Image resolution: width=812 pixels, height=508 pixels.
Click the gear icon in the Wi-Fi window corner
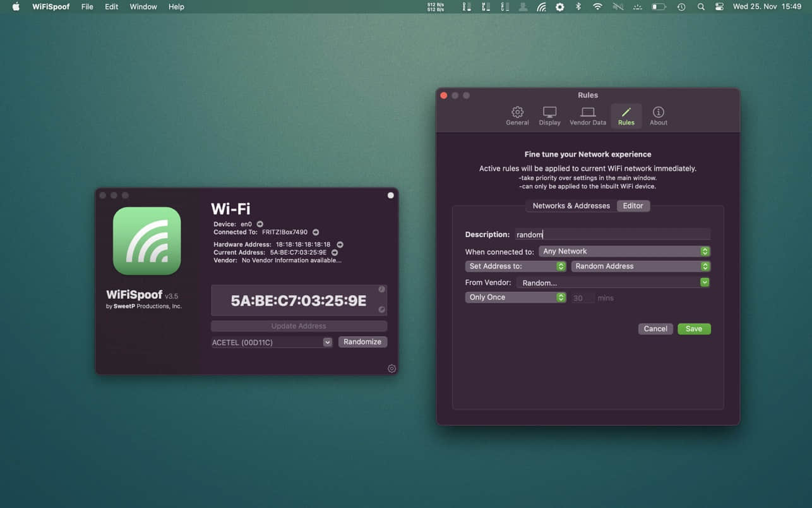click(x=391, y=368)
